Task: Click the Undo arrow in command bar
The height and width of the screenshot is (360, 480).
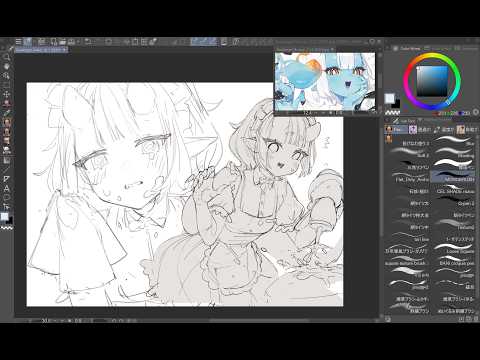Action: 88,42
